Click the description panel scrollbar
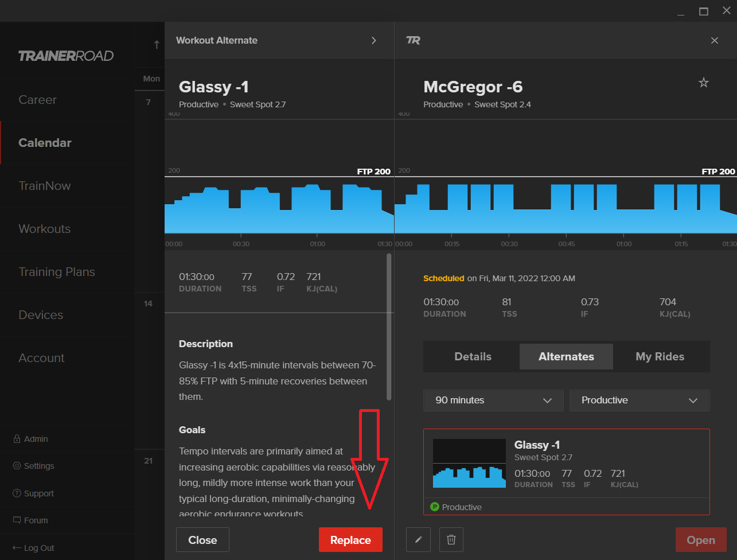This screenshot has width=737, height=560. tap(389, 327)
